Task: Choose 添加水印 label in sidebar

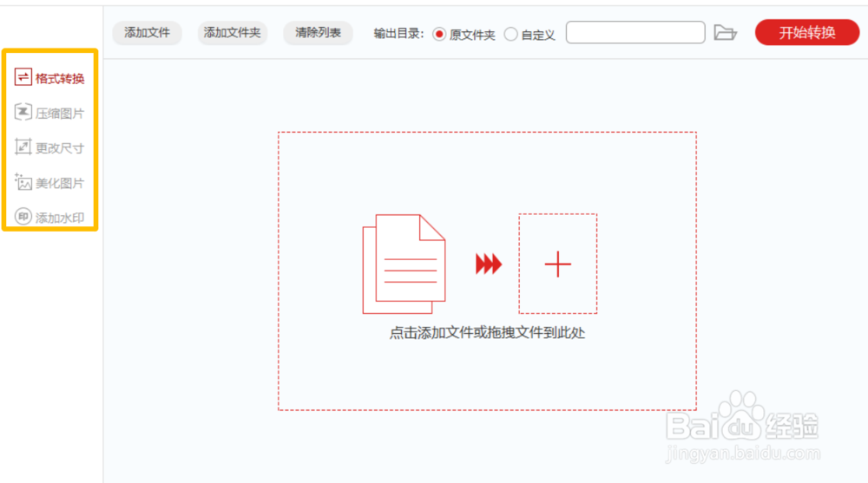Action: [x=60, y=218]
